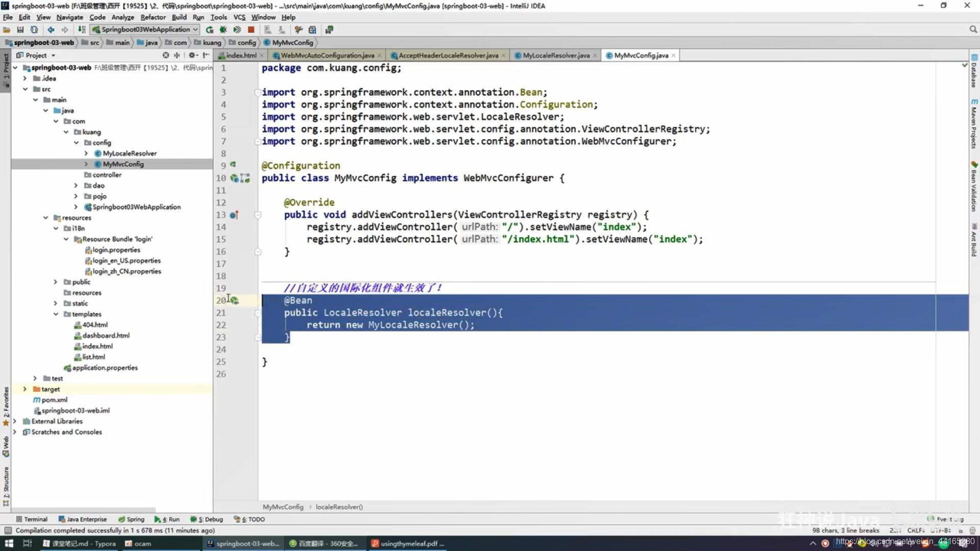
Task: Open Project Structure from toolbar
Action: pos(312,30)
